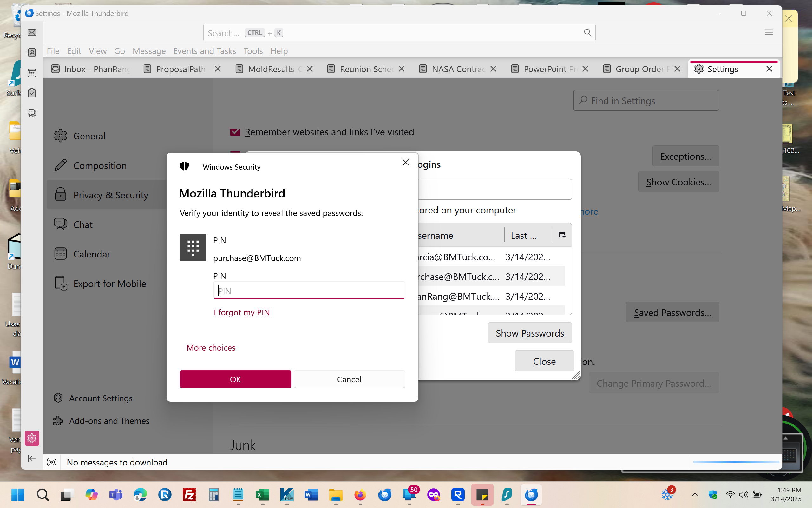Open Excel from taskbar

pos(262,495)
